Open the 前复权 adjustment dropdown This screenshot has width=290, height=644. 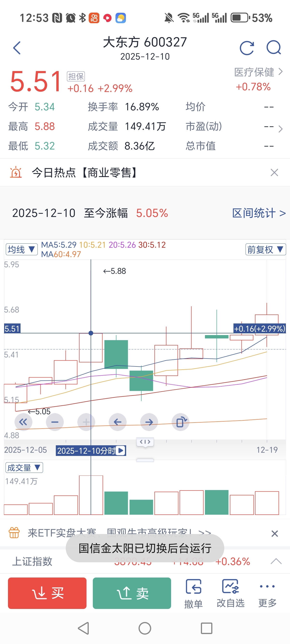(x=265, y=249)
